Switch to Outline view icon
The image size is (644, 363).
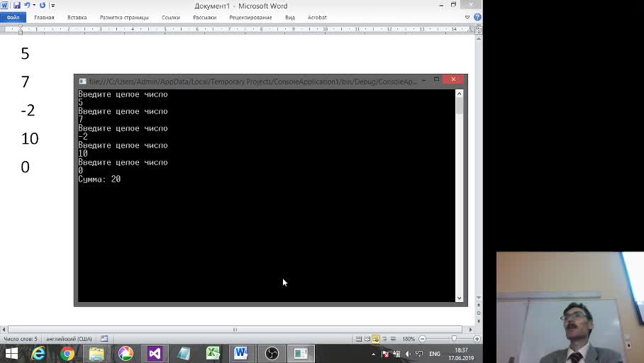(x=384, y=339)
